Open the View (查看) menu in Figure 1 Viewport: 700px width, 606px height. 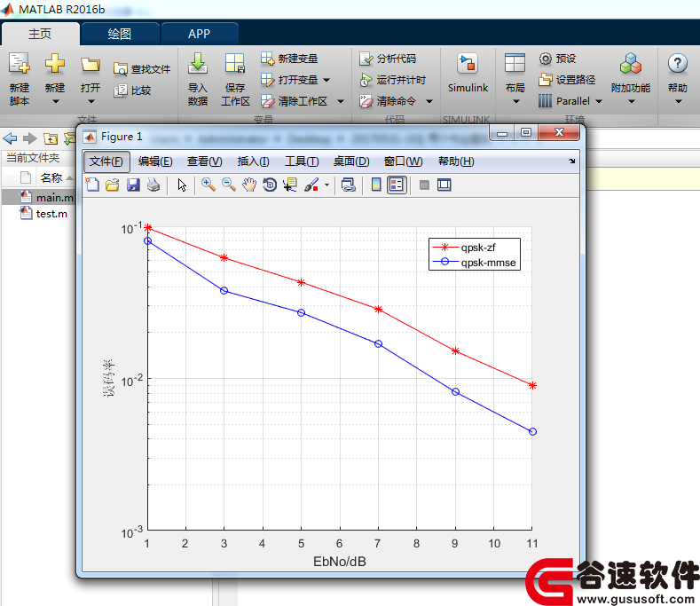pyautogui.click(x=204, y=161)
